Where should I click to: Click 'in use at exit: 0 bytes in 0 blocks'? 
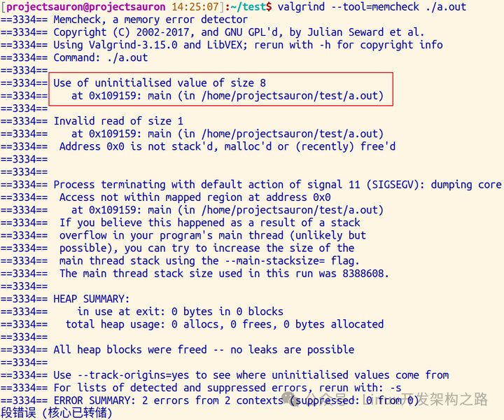181,311
